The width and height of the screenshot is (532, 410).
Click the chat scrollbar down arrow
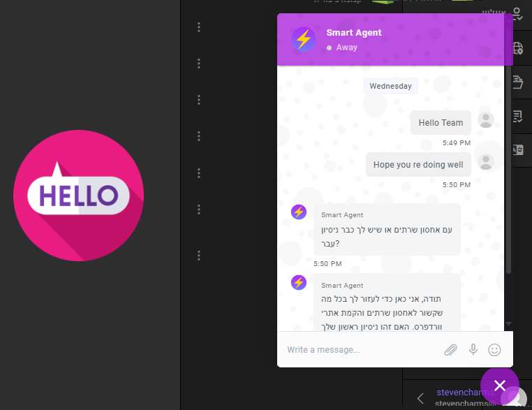[x=508, y=323]
